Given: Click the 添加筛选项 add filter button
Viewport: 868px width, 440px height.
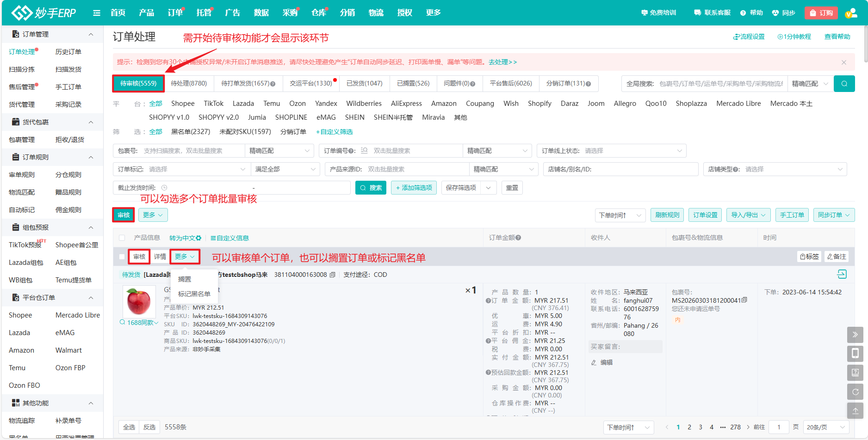Looking at the screenshot, I should (414, 188).
